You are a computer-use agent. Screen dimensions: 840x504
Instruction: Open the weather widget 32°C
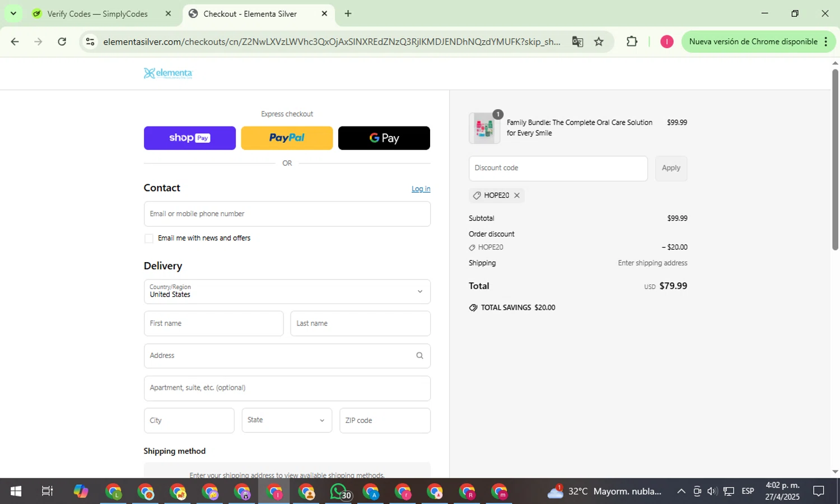605,491
